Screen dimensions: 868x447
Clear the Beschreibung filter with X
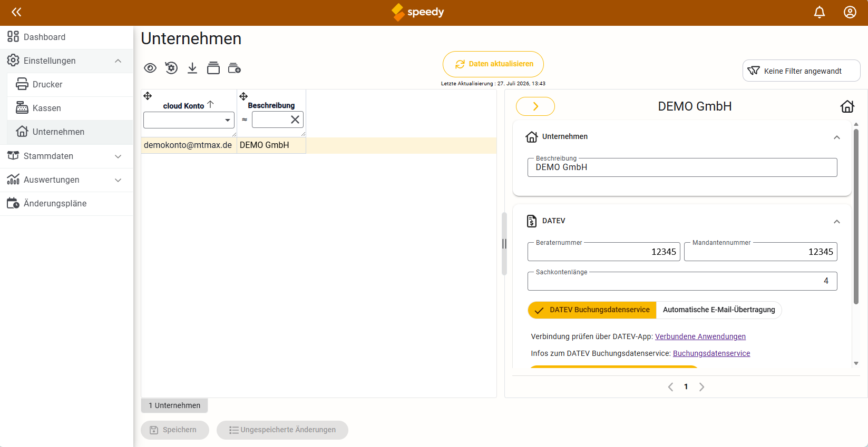pos(295,120)
